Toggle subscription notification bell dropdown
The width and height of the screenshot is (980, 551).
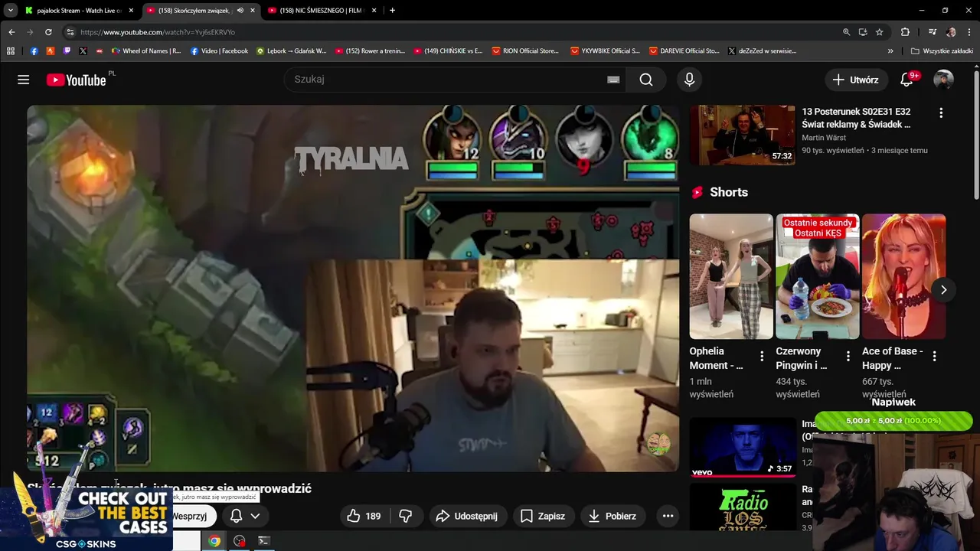pos(244,516)
